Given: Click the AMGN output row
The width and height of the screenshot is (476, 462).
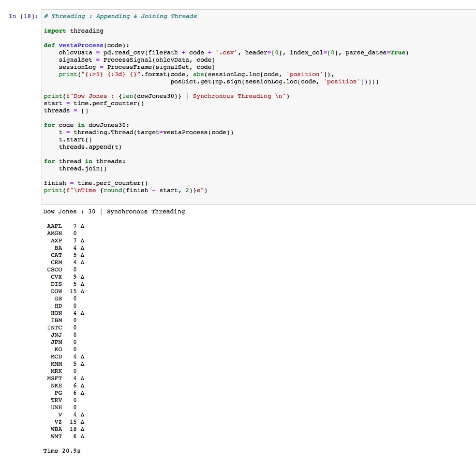Looking at the screenshot, I should click(x=62, y=234).
